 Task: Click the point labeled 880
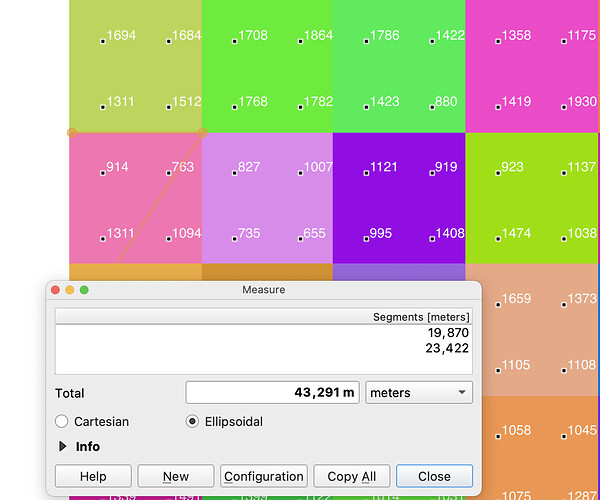(432, 107)
